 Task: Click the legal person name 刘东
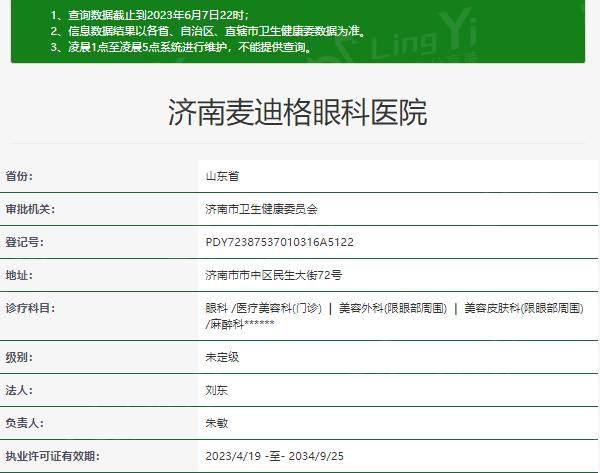point(217,390)
